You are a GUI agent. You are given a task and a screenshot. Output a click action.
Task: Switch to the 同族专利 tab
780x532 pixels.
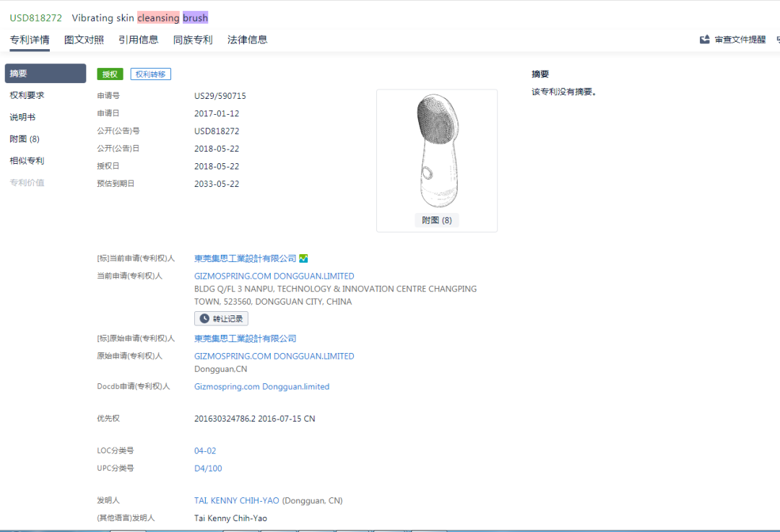193,40
